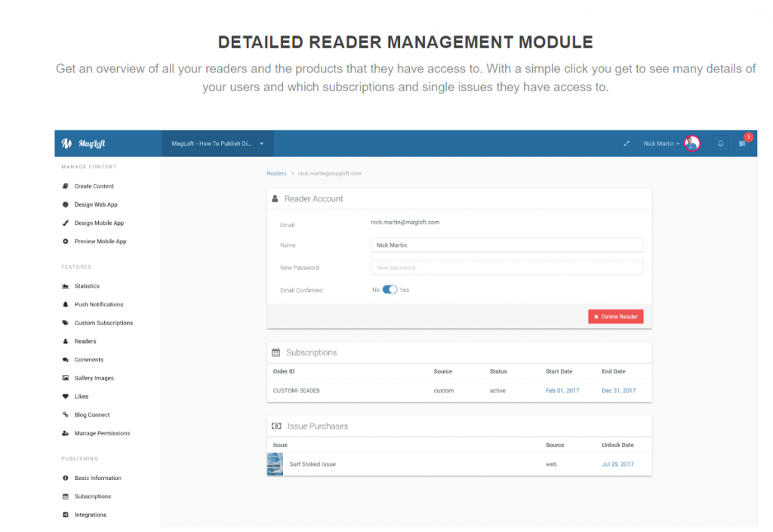
Task: Click Nick Martin's profile picture
Action: coord(692,143)
